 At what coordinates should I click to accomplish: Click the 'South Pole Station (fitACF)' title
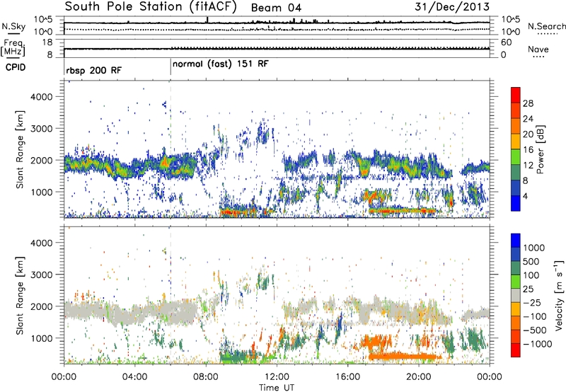pyautogui.click(x=151, y=7)
